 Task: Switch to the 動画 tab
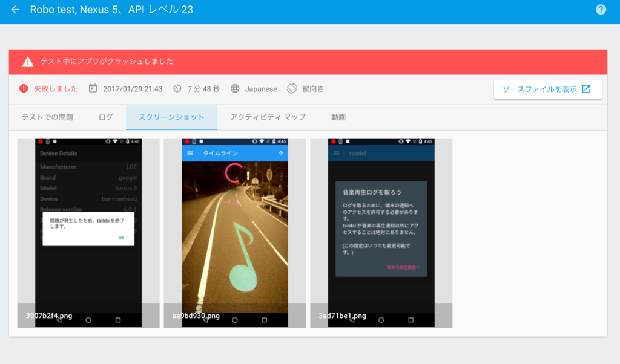point(338,117)
